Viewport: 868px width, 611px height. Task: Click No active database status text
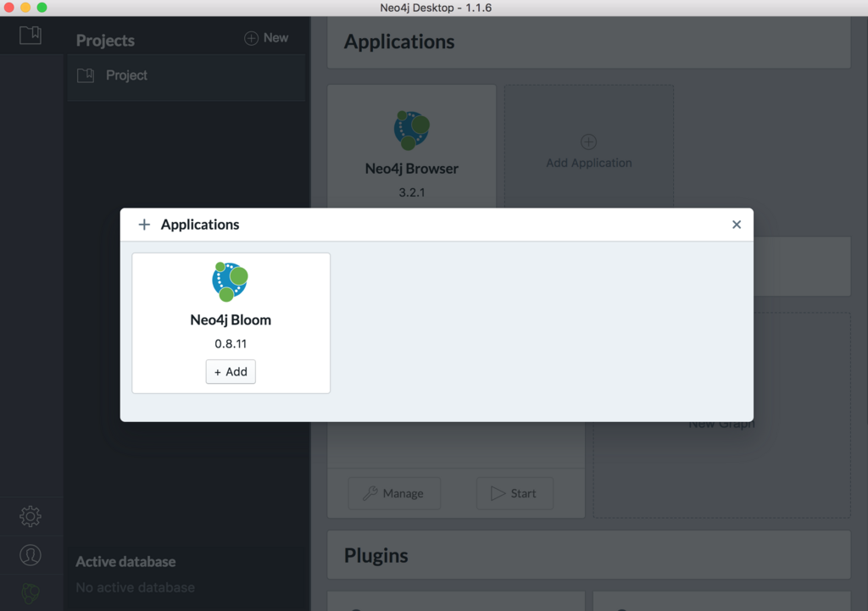coord(135,587)
